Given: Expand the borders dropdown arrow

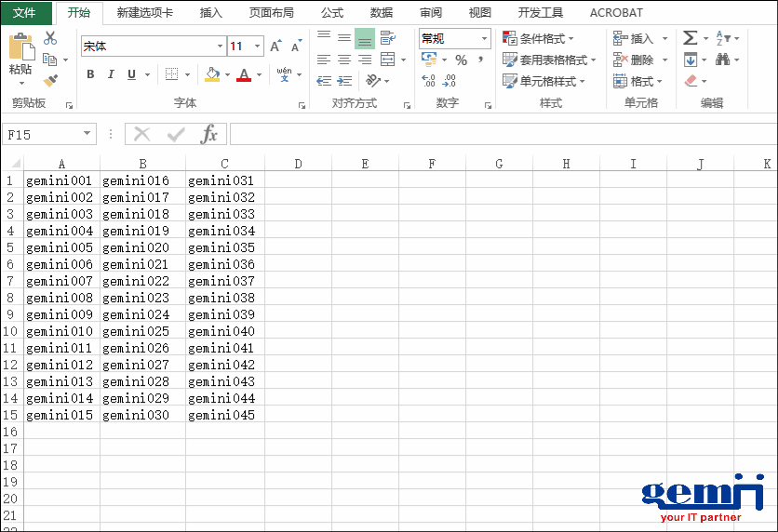Looking at the screenshot, I should [188, 74].
